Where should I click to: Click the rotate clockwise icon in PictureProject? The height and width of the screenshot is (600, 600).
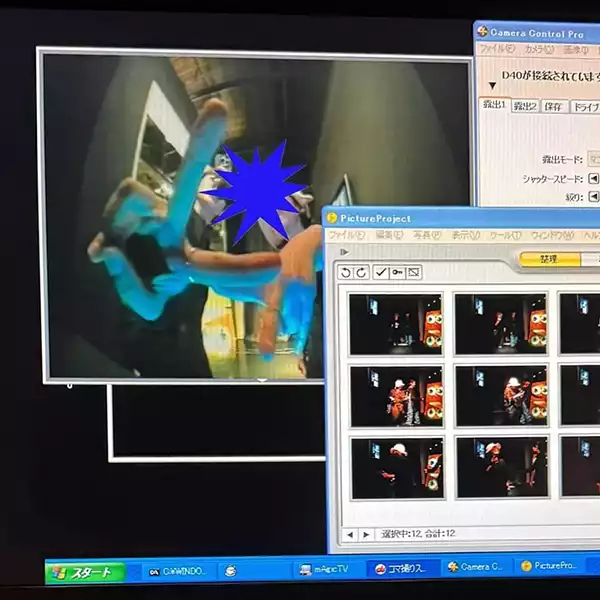tap(362, 272)
